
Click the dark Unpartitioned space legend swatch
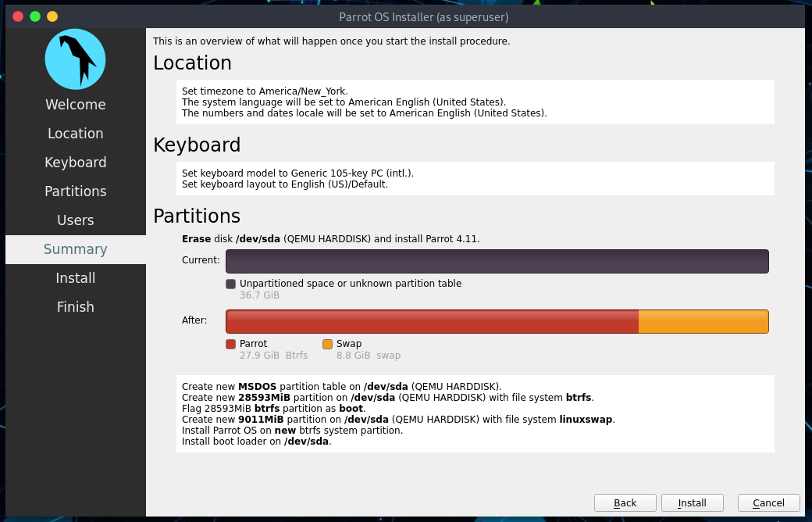(231, 284)
